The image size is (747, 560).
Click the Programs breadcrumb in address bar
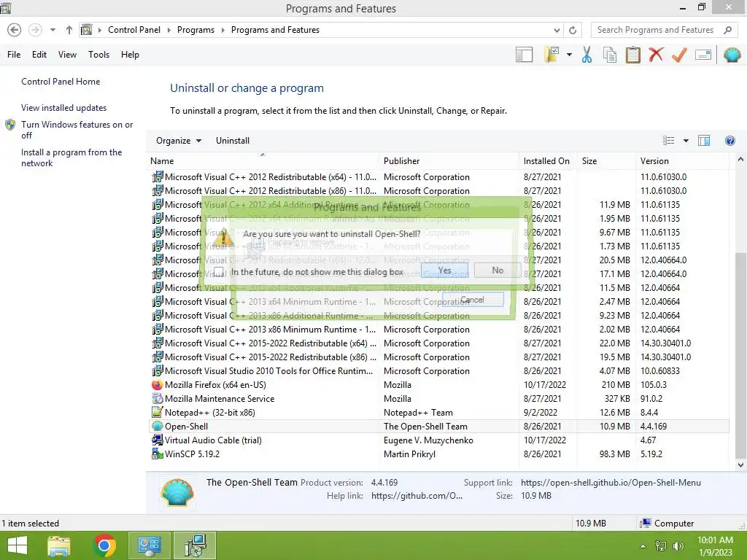pyautogui.click(x=196, y=30)
